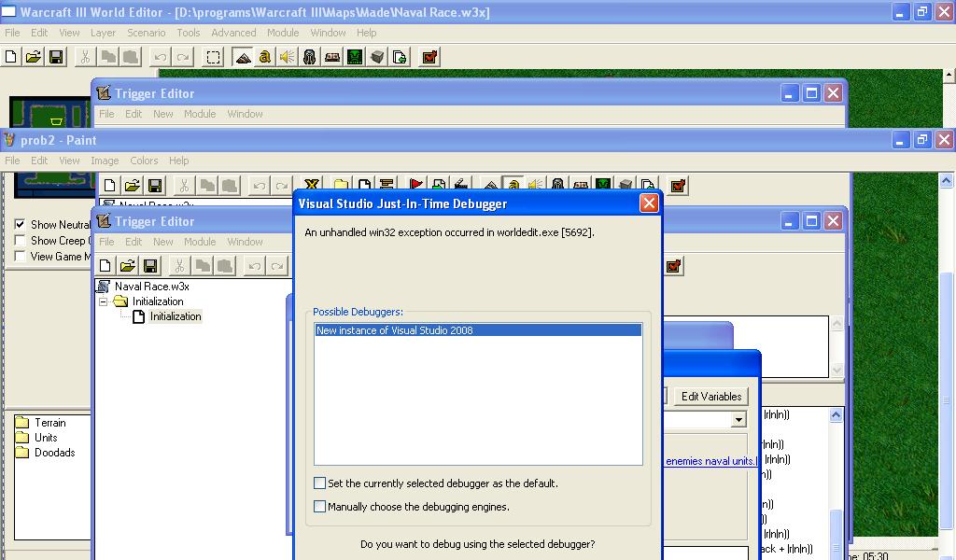Click World Editor viewport scroll up arrow

tap(949, 76)
